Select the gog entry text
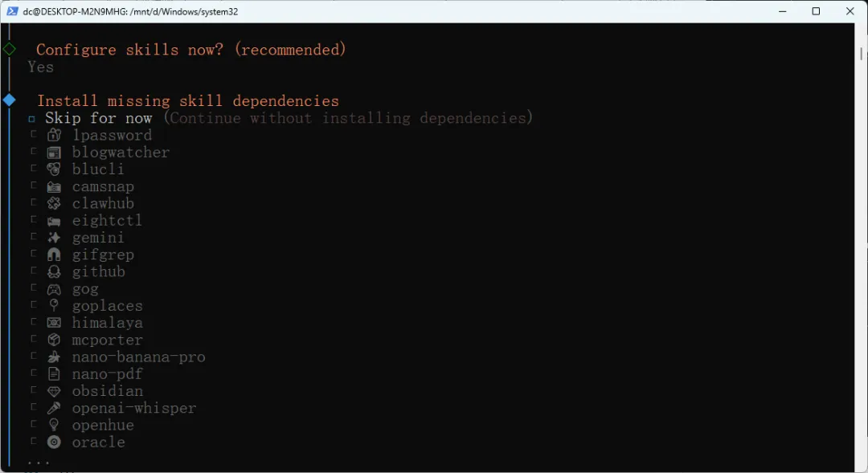The width and height of the screenshot is (868, 473). click(x=85, y=290)
